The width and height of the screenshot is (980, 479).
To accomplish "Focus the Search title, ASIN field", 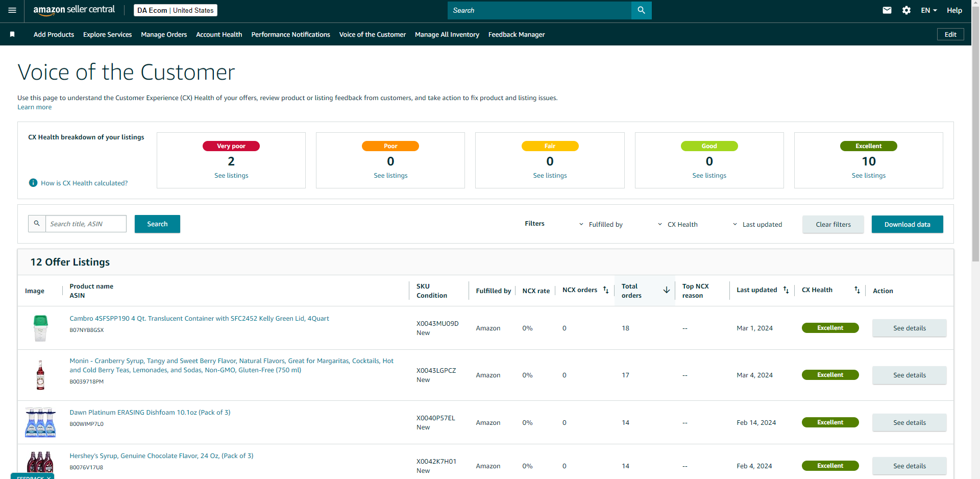I will tap(86, 224).
